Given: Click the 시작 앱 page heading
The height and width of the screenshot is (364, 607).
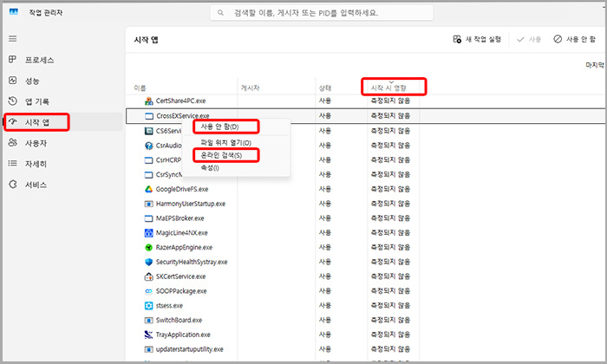Looking at the screenshot, I should coord(146,40).
